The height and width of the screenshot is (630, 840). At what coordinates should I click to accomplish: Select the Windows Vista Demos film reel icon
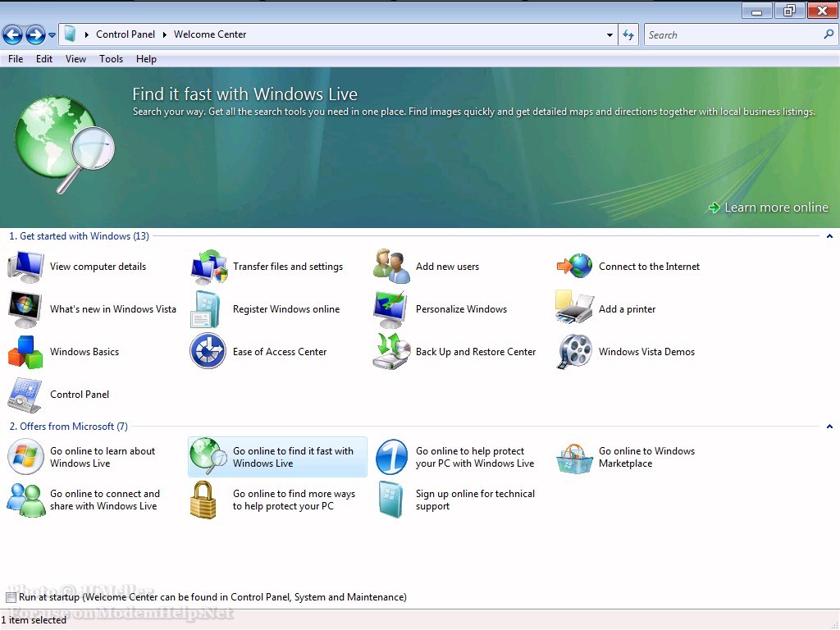click(575, 351)
